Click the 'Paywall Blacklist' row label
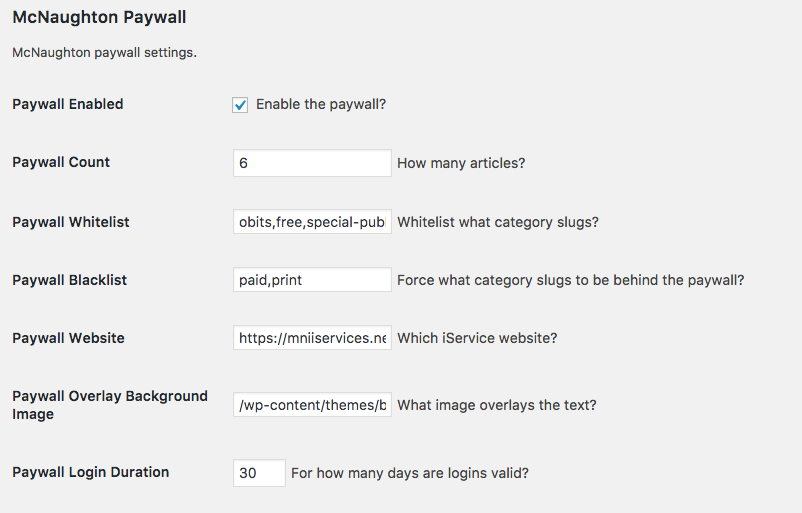Screen dimensions: 802x513 click(70, 280)
